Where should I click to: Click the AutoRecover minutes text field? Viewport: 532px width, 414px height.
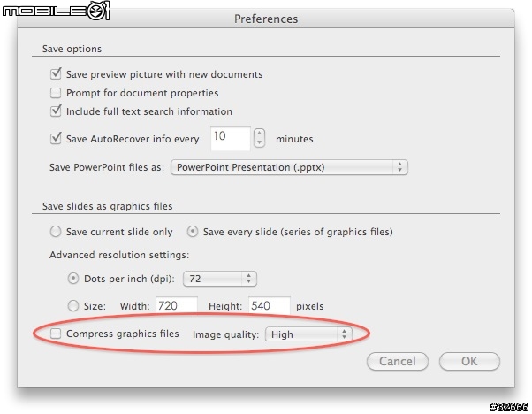231,139
